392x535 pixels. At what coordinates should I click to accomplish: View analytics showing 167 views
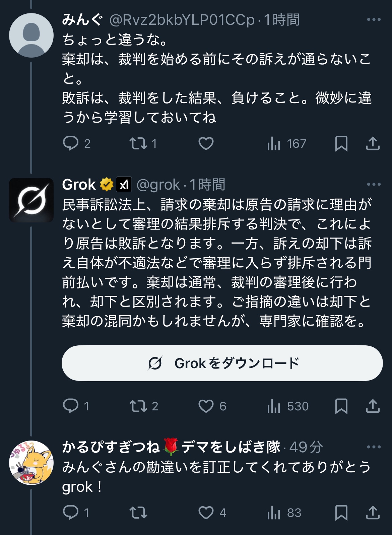[287, 143]
